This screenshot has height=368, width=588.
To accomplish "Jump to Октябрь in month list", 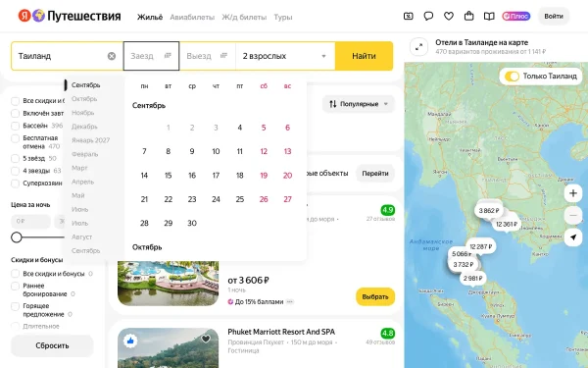I will [84, 99].
